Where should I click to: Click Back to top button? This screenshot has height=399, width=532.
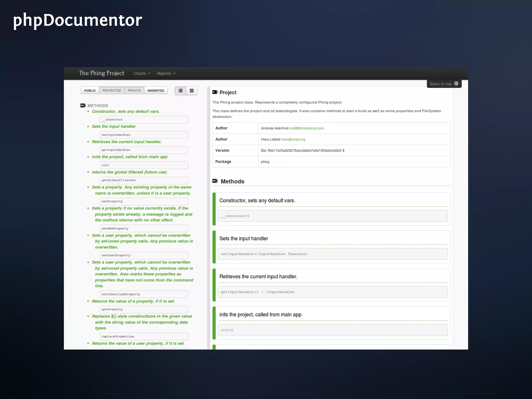click(x=444, y=84)
